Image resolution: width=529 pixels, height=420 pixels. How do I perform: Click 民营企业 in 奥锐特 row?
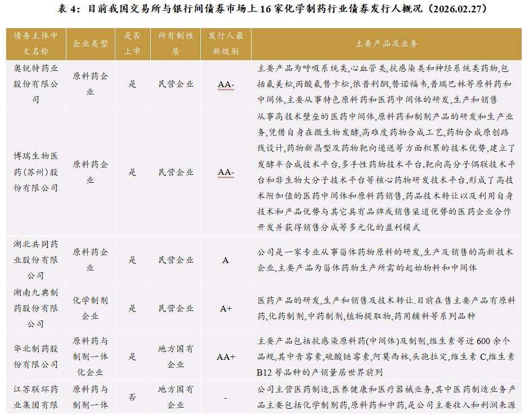click(x=176, y=84)
